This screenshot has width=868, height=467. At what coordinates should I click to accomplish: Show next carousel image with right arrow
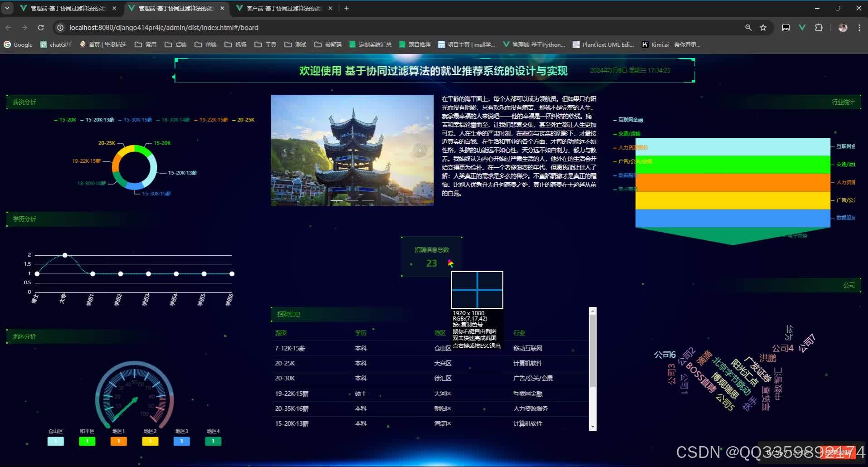(x=419, y=150)
